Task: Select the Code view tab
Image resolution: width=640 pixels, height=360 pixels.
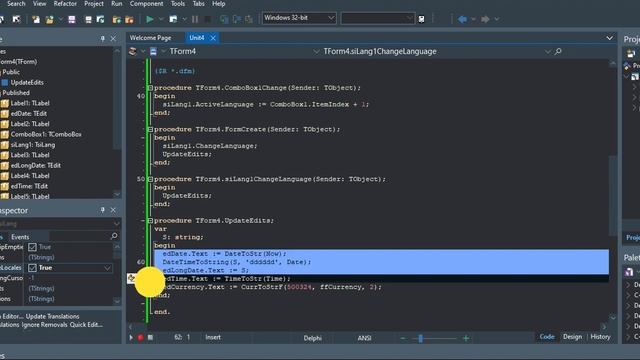Action: (547, 337)
